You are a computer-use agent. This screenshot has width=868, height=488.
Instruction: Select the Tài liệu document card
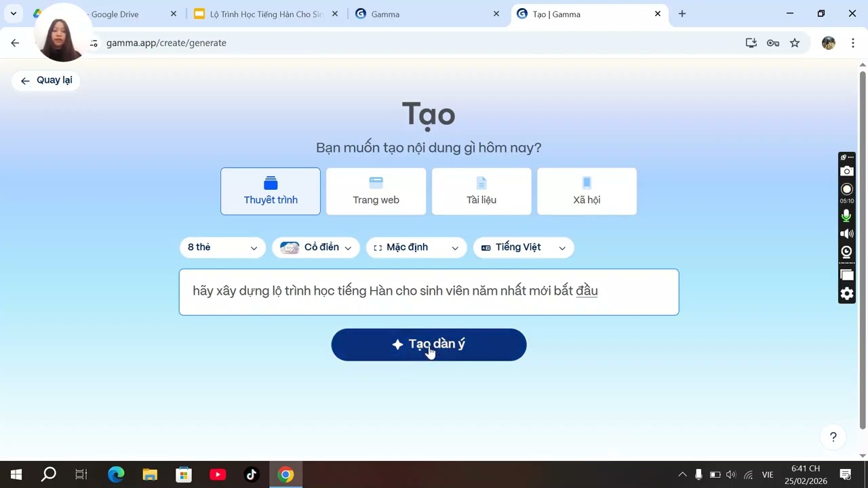point(481,191)
